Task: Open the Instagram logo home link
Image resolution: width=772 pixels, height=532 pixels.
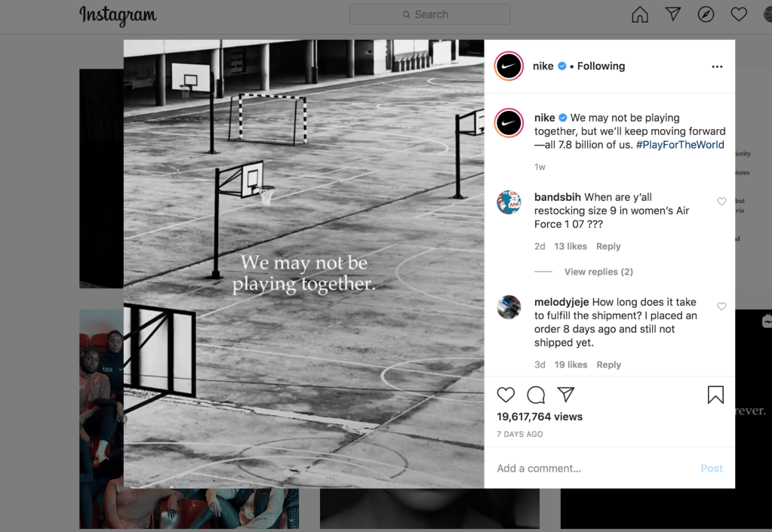Action: coord(118,15)
